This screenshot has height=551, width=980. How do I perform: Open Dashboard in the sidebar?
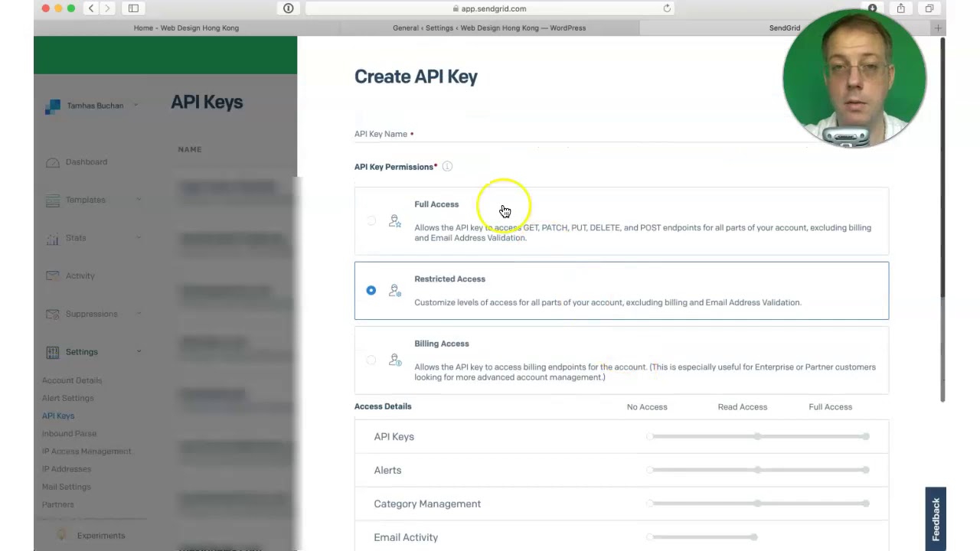click(x=87, y=162)
